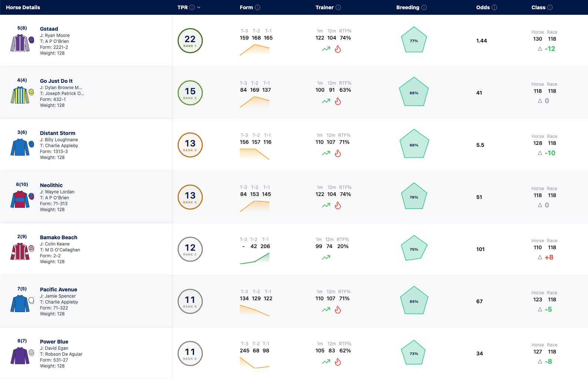Open the Gstaad horse name link
This screenshot has width=588, height=379.
pyautogui.click(x=49, y=29)
